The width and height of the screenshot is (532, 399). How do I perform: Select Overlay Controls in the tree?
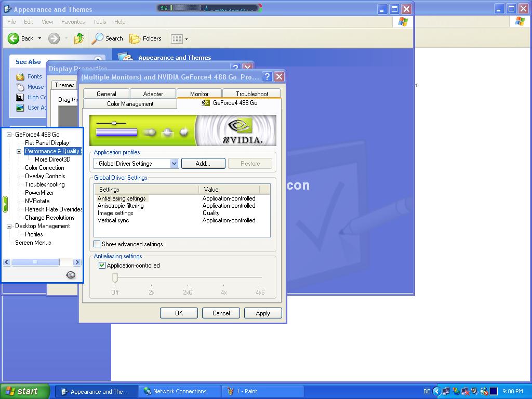45,176
